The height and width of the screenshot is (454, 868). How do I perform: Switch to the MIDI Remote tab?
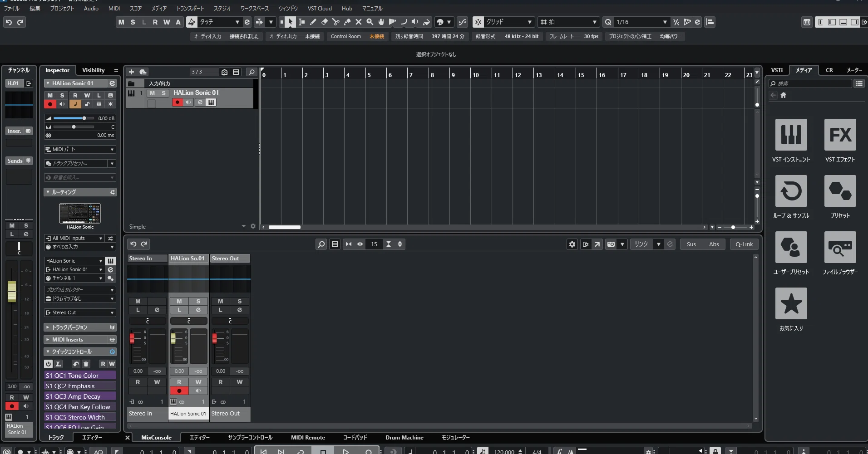click(308, 438)
